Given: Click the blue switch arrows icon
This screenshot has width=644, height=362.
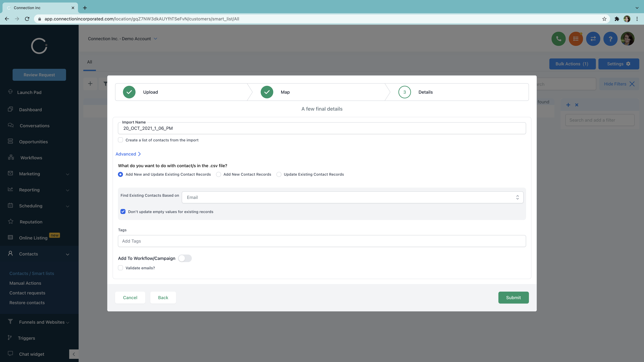Looking at the screenshot, I should pos(593,39).
